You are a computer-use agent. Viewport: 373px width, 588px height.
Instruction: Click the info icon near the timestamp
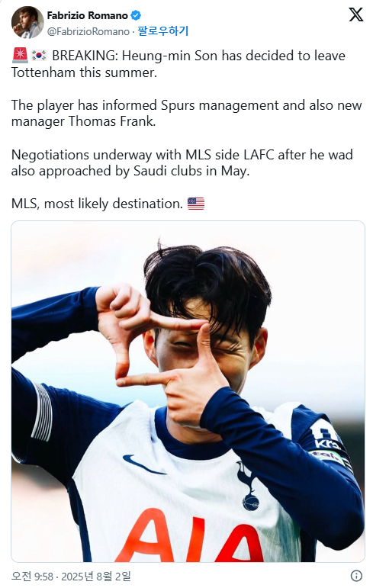[356, 576]
